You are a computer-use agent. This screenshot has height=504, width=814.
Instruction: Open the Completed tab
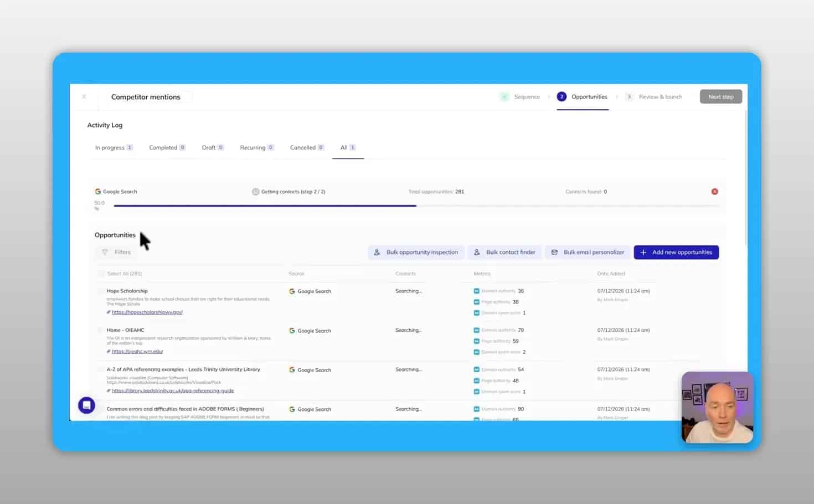click(x=167, y=148)
